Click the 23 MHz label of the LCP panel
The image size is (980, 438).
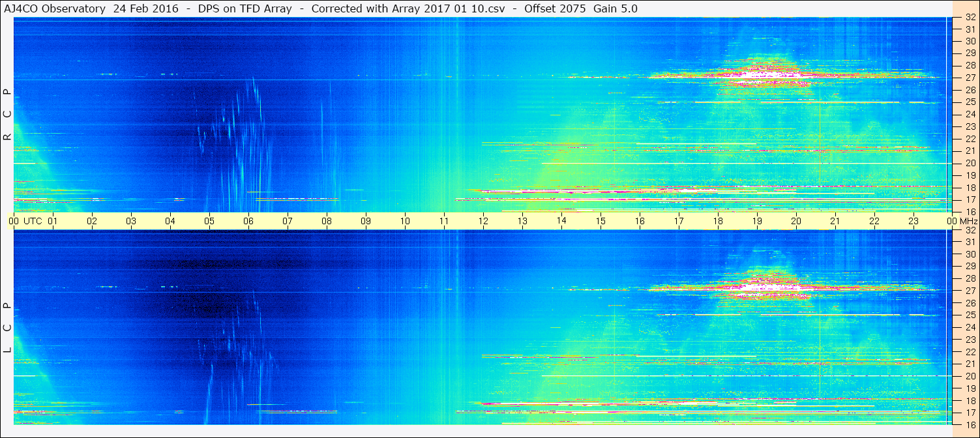pyautogui.click(x=970, y=340)
